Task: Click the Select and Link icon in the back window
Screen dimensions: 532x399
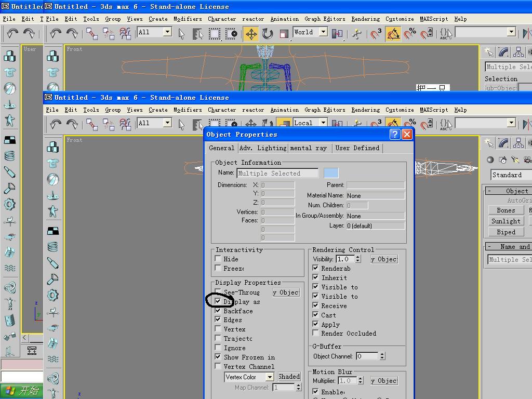Action: 91,34
